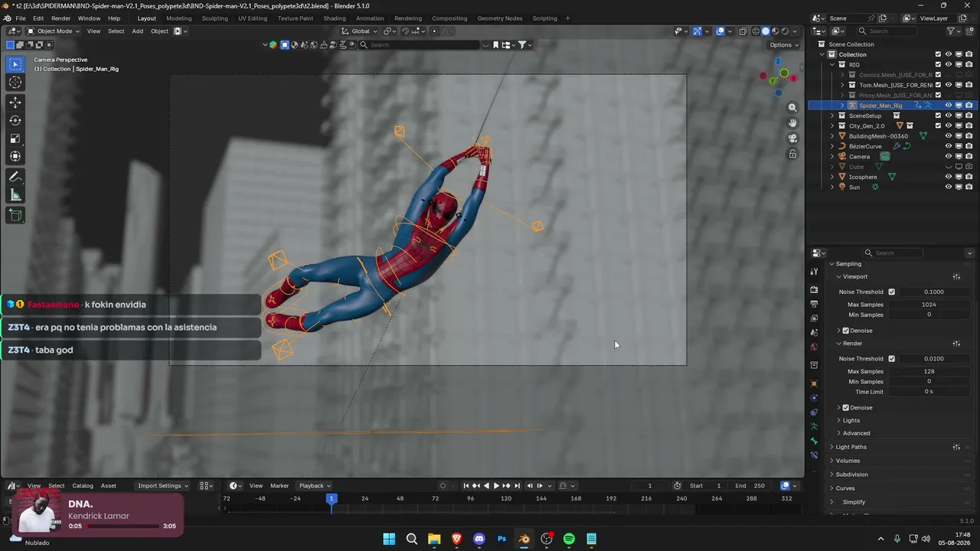This screenshot has height=551, width=980.
Task: Click the viewport zoom magnifier icon
Action: tap(792, 108)
